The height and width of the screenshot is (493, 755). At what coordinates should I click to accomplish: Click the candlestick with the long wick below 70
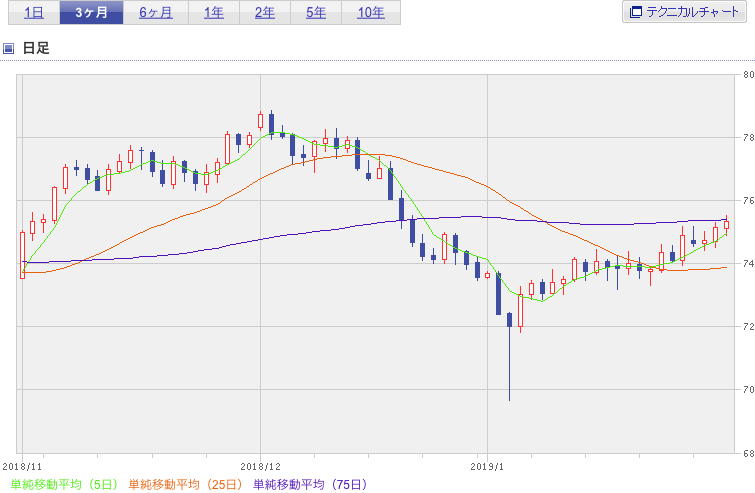click(x=509, y=356)
